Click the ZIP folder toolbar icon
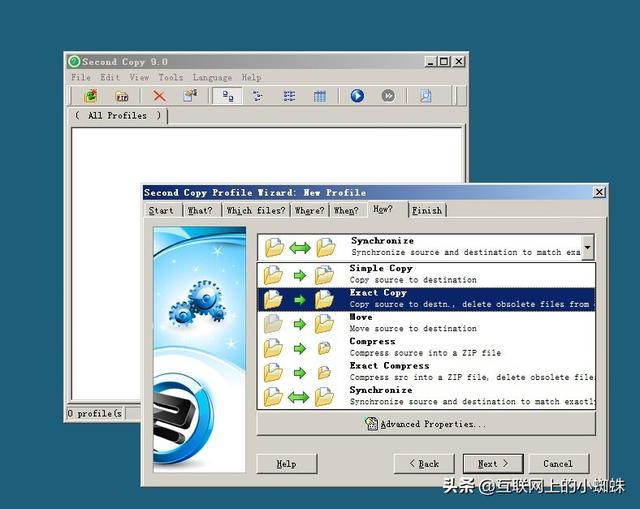Viewport: 640px width, 509px height. coord(122,96)
